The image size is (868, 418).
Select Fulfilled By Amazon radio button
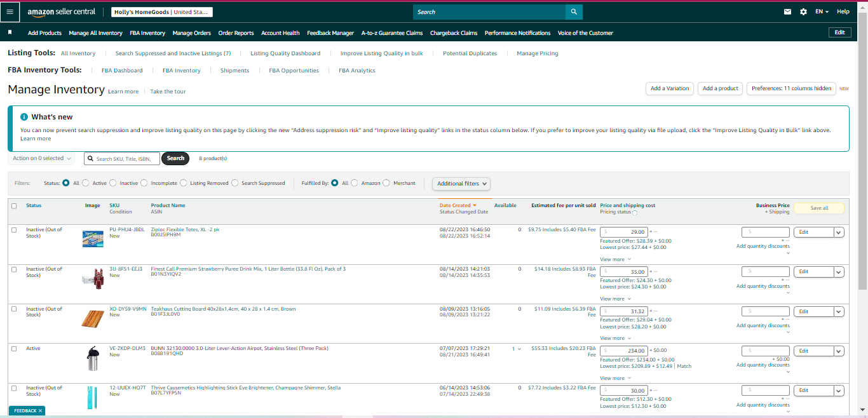(355, 183)
